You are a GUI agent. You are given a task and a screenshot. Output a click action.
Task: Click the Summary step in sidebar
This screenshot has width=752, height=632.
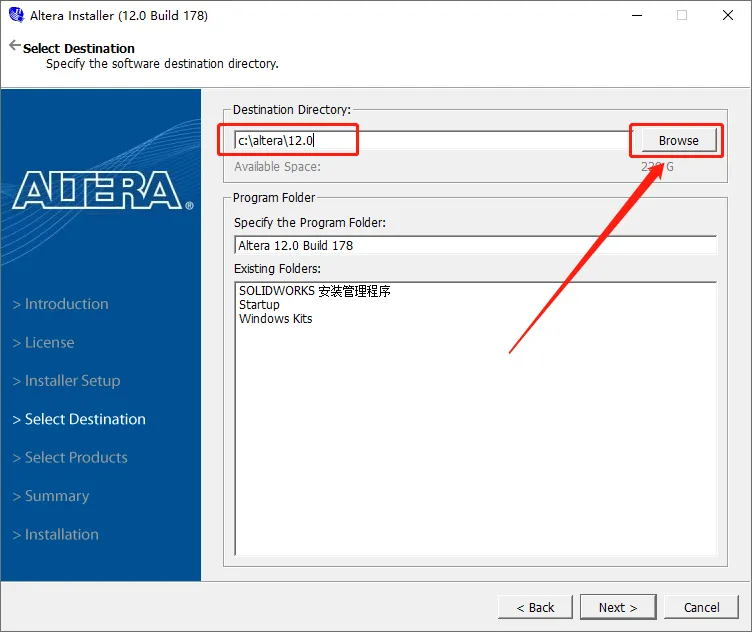[x=51, y=496]
